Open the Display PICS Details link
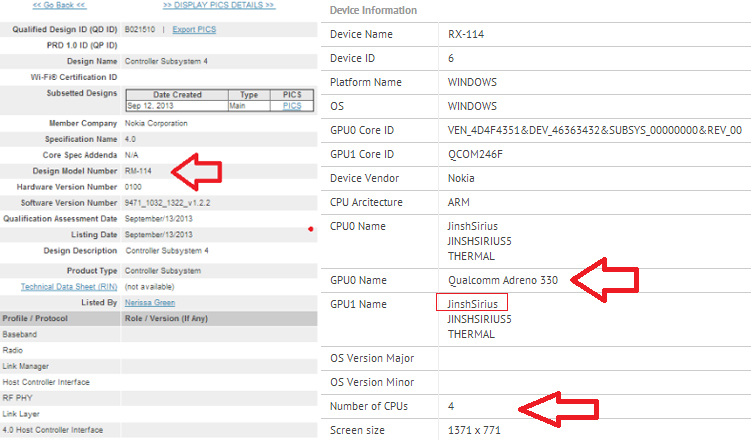The image size is (751, 440). pos(219,5)
